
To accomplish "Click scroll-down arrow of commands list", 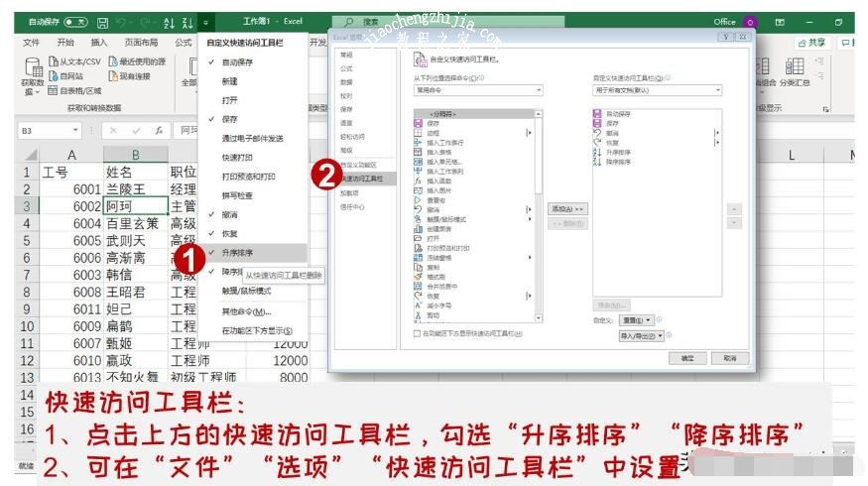I will tap(538, 318).
